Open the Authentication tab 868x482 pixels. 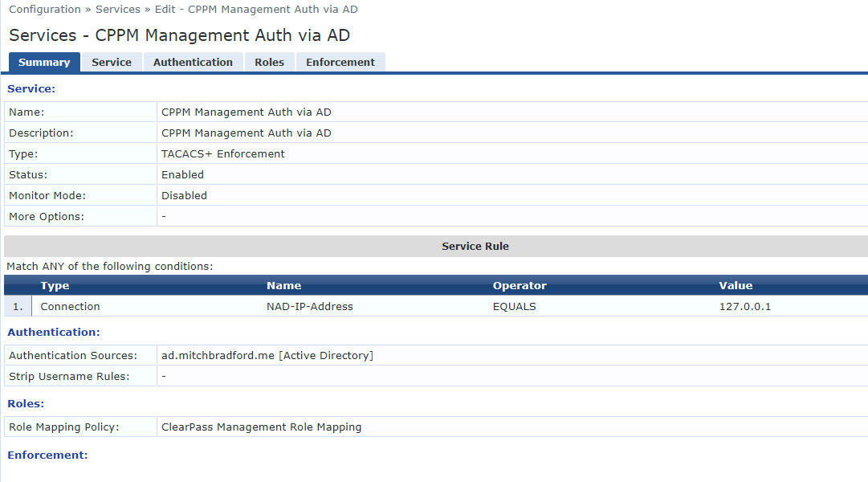(x=193, y=62)
